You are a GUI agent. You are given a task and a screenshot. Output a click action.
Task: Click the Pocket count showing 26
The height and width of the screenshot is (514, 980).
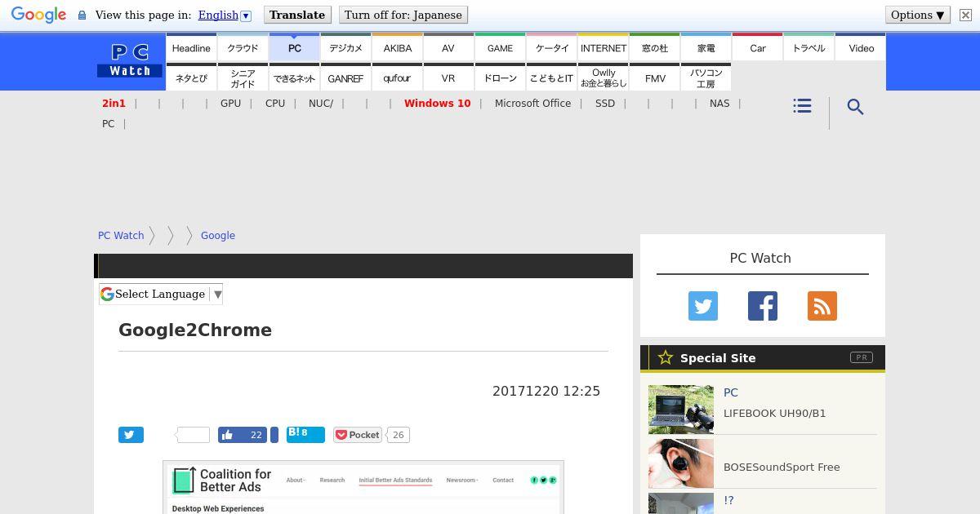(398, 435)
